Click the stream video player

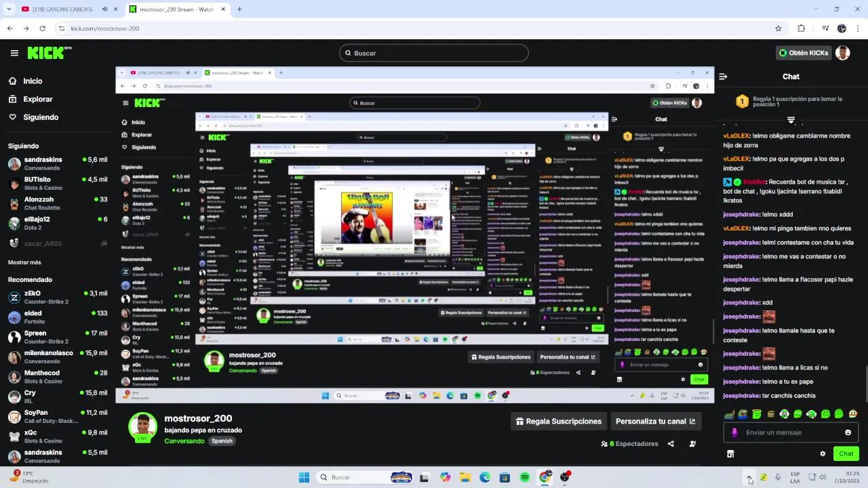pos(415,235)
